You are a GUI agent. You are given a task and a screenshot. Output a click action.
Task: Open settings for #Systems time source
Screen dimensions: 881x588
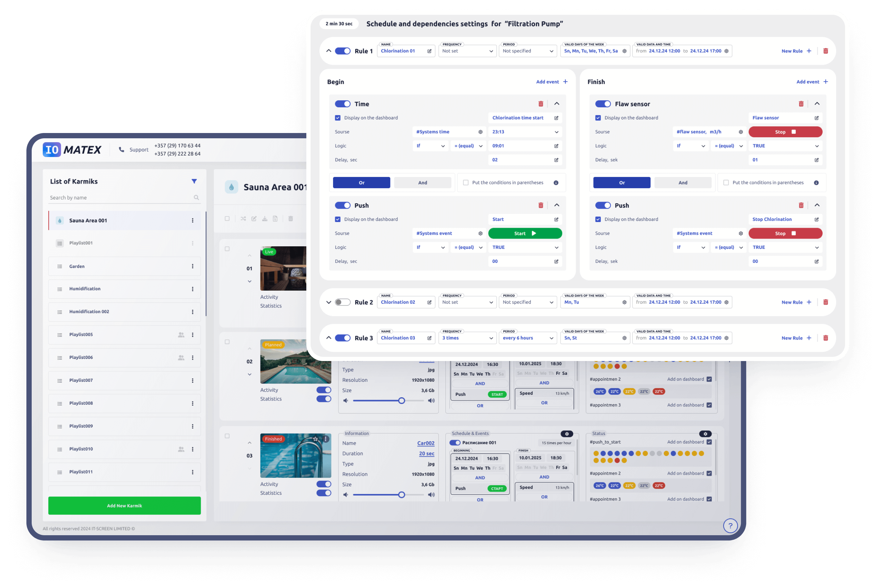tap(480, 132)
